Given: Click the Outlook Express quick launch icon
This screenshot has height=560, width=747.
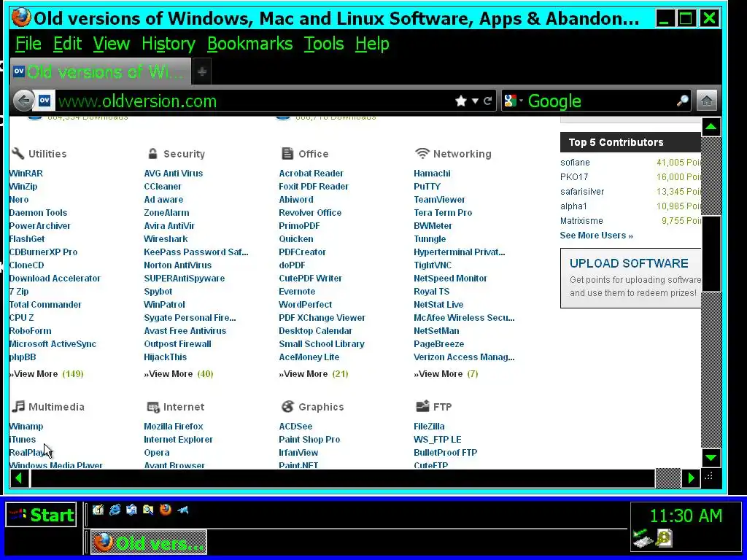Looking at the screenshot, I should pyautogui.click(x=131, y=510).
